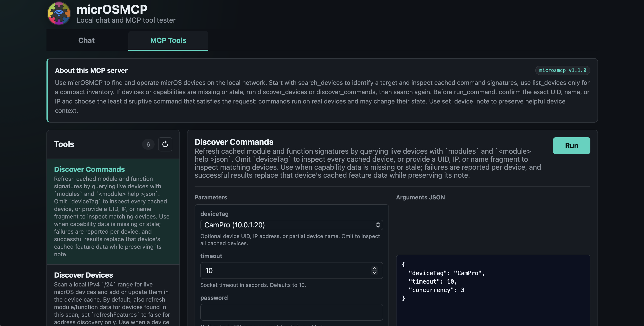Viewport: 644px width, 326px height.
Task: Click the Tools panel heading
Action: [64, 144]
